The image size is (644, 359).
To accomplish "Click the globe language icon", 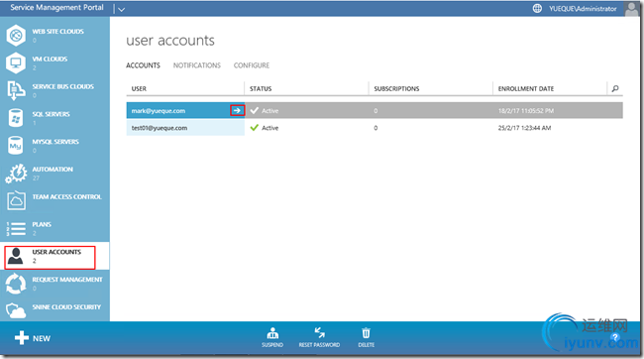I will coord(537,8).
